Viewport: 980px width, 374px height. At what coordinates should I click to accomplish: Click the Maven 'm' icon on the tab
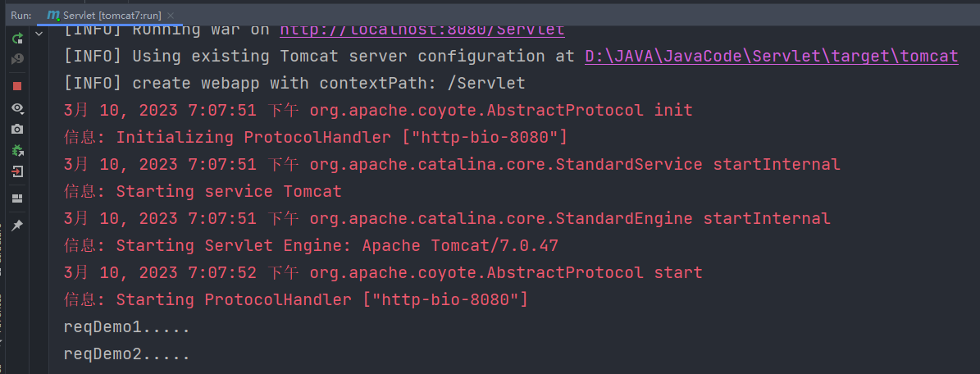pos(53,16)
